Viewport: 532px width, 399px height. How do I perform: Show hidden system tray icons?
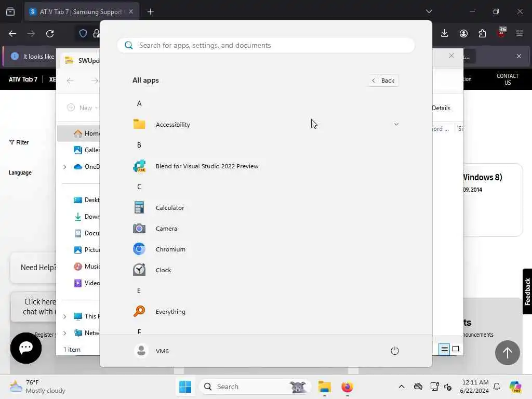click(402, 387)
